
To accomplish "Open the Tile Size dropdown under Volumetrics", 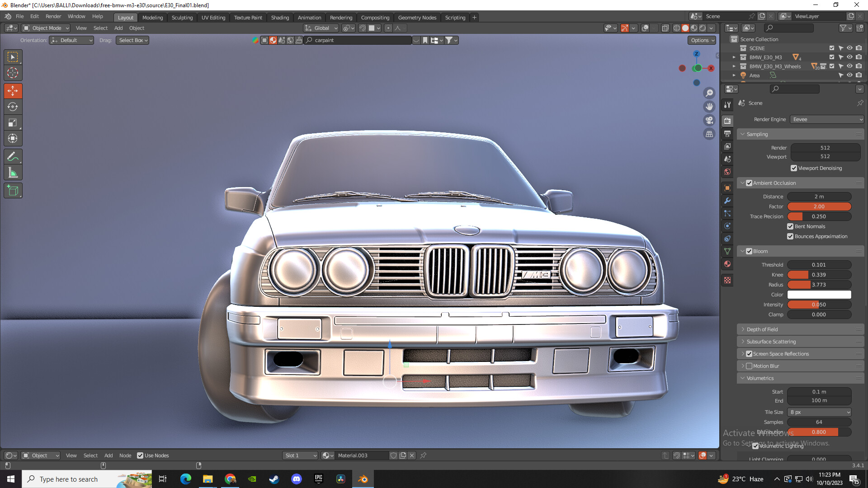I will (x=819, y=412).
